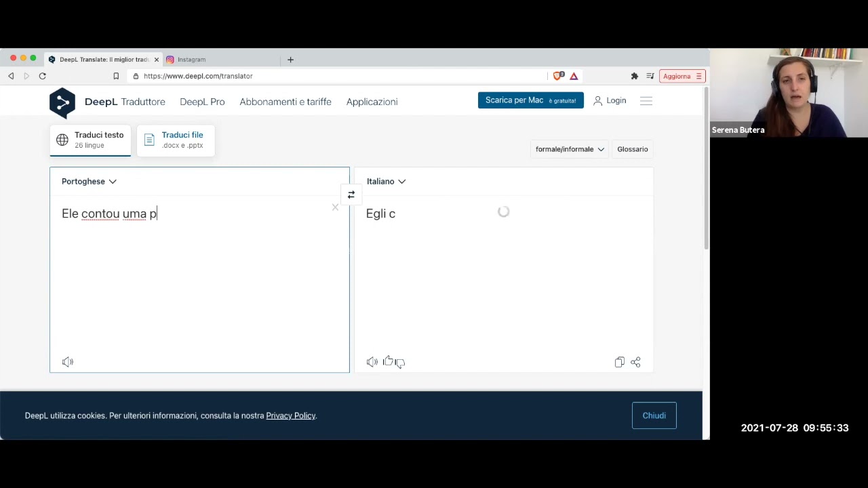Swap source and target languages

click(351, 195)
